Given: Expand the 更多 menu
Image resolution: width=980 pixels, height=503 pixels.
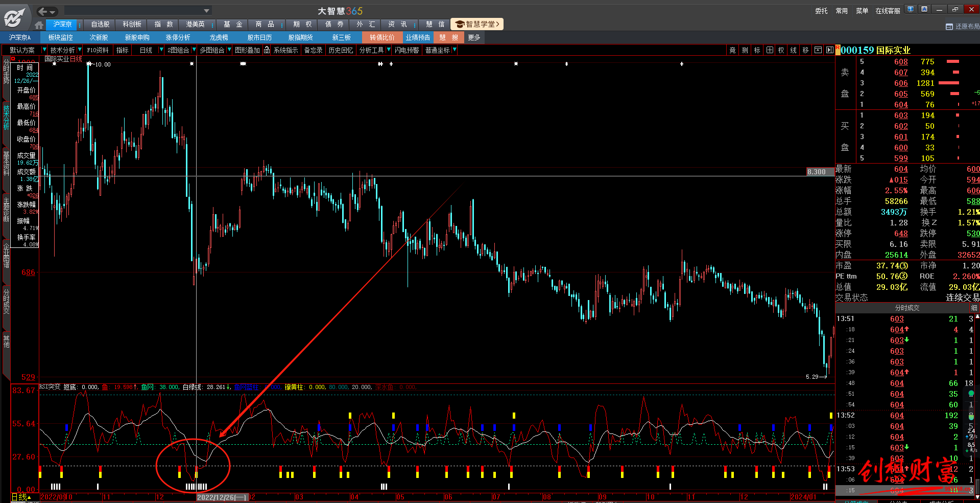Looking at the screenshot, I should pos(474,37).
